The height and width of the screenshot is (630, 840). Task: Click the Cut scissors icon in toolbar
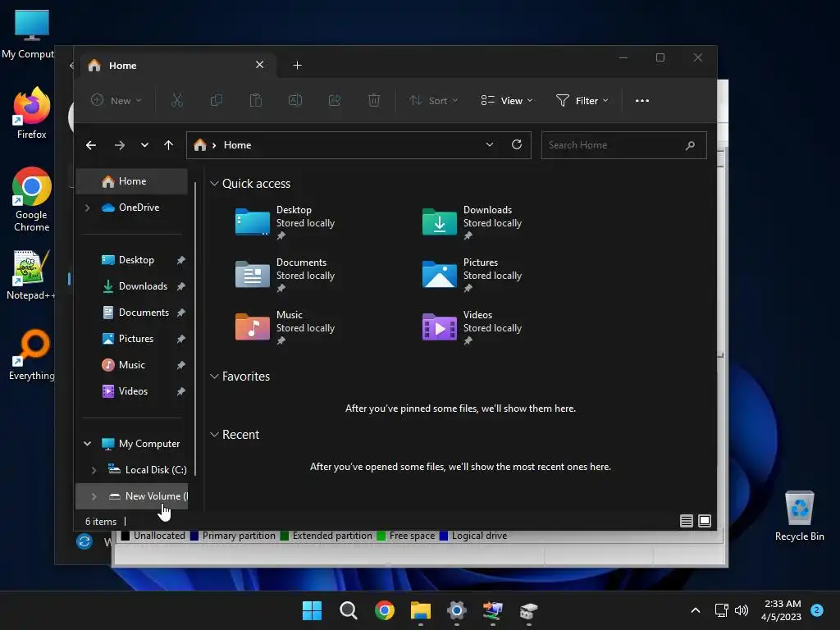point(177,100)
